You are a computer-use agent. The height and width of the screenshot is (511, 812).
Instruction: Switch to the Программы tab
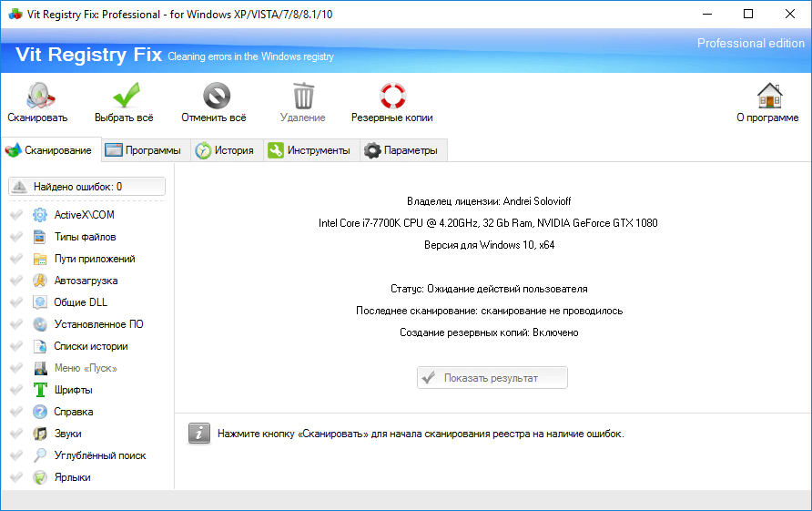pyautogui.click(x=143, y=151)
